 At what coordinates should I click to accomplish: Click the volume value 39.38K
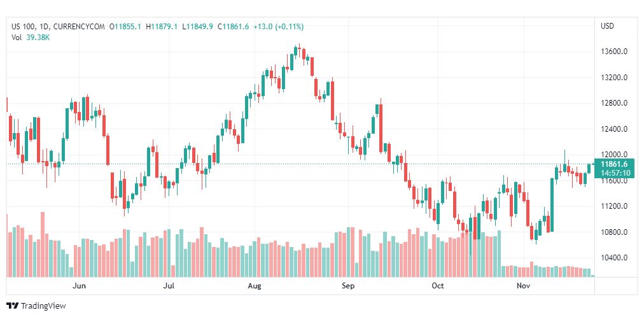(38, 37)
